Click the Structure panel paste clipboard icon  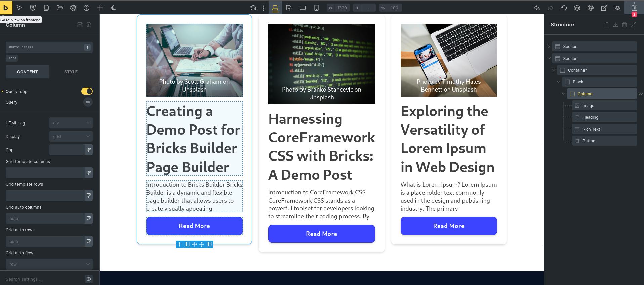[607, 25]
